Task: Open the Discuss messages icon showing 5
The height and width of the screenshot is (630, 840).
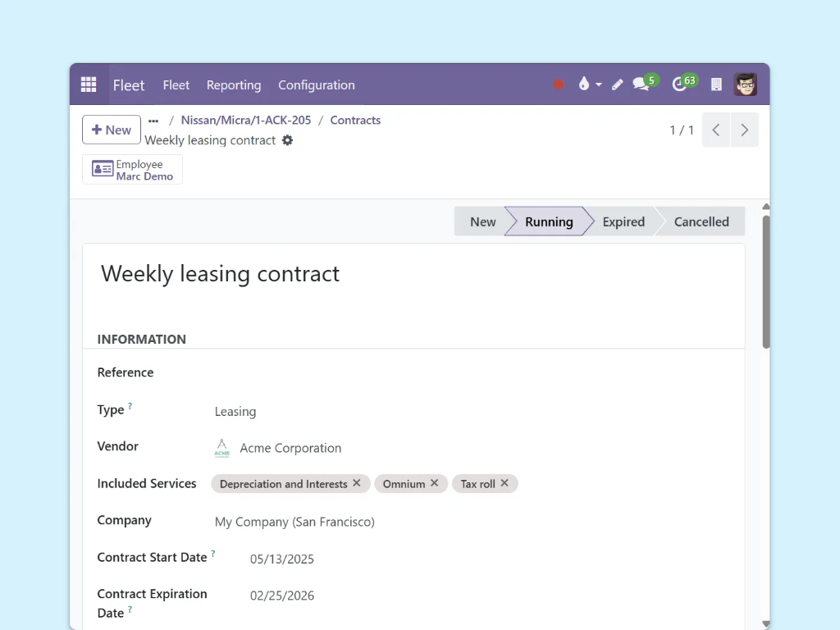Action: click(641, 84)
